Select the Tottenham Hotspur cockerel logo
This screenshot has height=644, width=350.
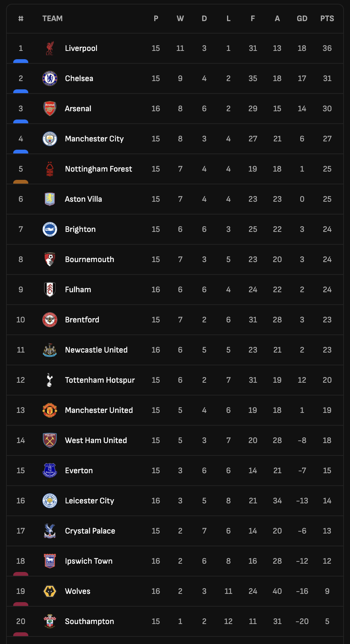[50, 380]
